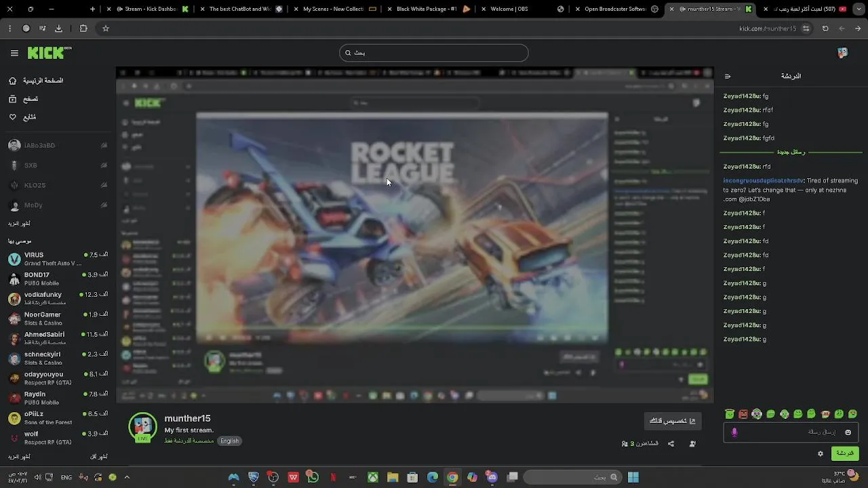This screenshot has height=488, width=868.
Task: Open File Explorer from the taskbar
Action: pos(393,477)
